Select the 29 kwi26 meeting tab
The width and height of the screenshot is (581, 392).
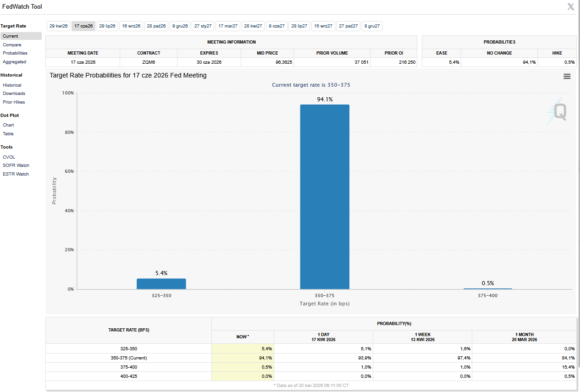point(58,26)
